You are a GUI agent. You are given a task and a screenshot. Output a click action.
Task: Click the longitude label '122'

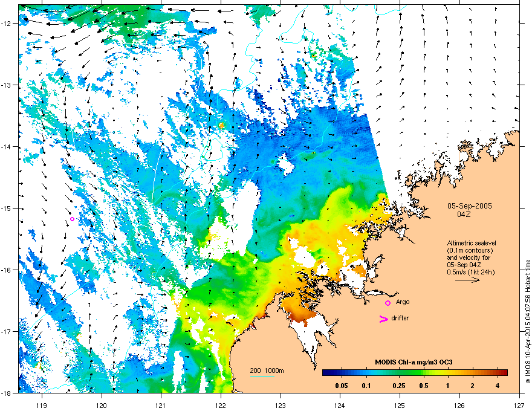coord(221,405)
